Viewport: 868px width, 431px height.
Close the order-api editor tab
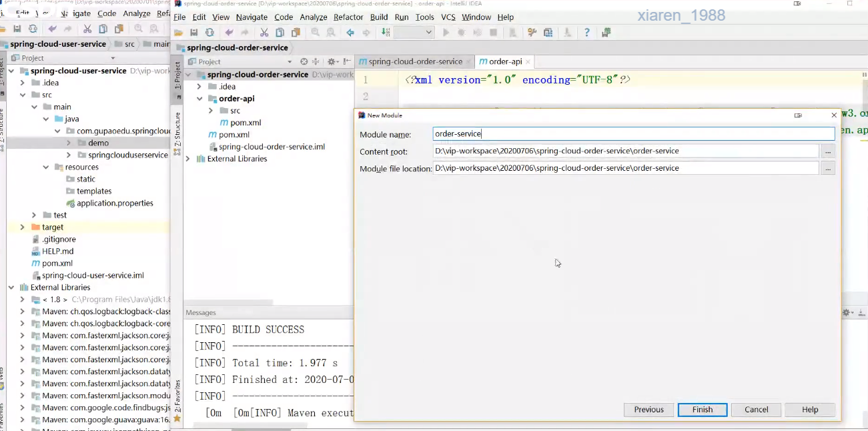click(528, 61)
